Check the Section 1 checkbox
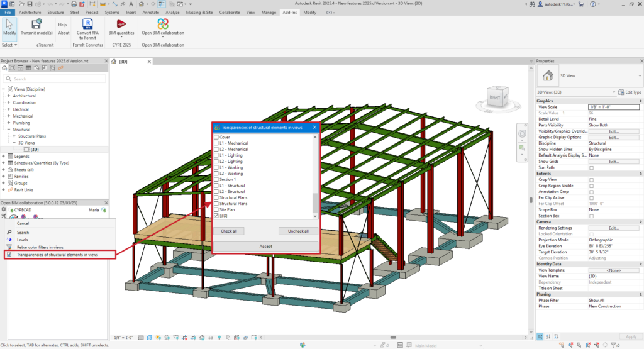644x349 pixels. pos(216,179)
